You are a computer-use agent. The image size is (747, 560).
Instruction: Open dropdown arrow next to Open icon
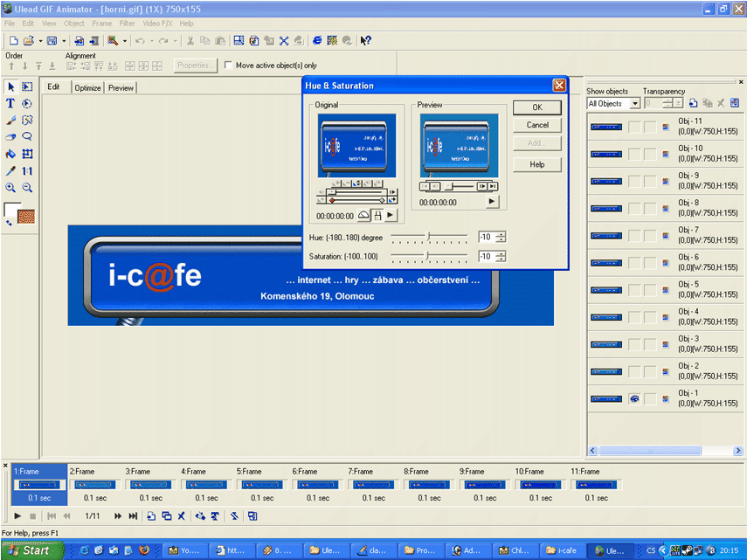click(40, 41)
